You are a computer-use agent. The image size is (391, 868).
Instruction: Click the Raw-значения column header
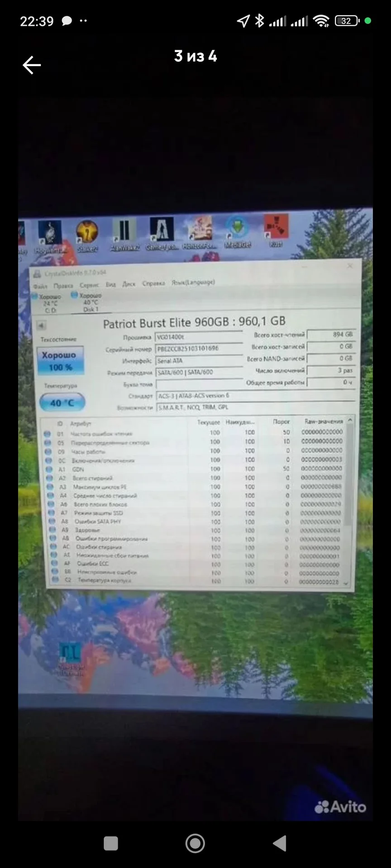[324, 421]
